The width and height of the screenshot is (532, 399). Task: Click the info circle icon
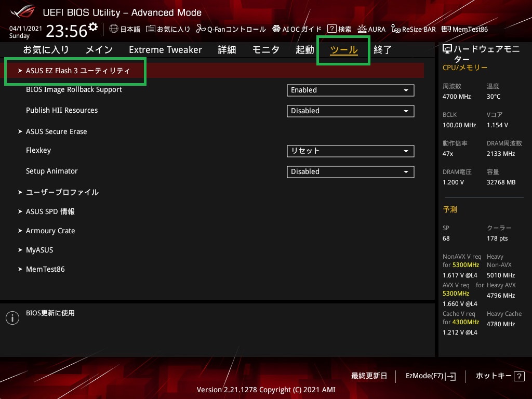(x=12, y=318)
